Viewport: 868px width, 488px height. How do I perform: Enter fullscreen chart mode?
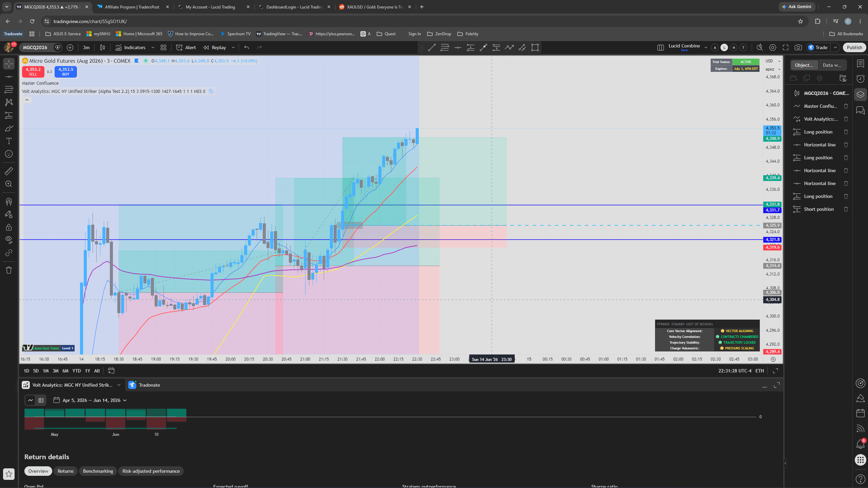coord(786,47)
